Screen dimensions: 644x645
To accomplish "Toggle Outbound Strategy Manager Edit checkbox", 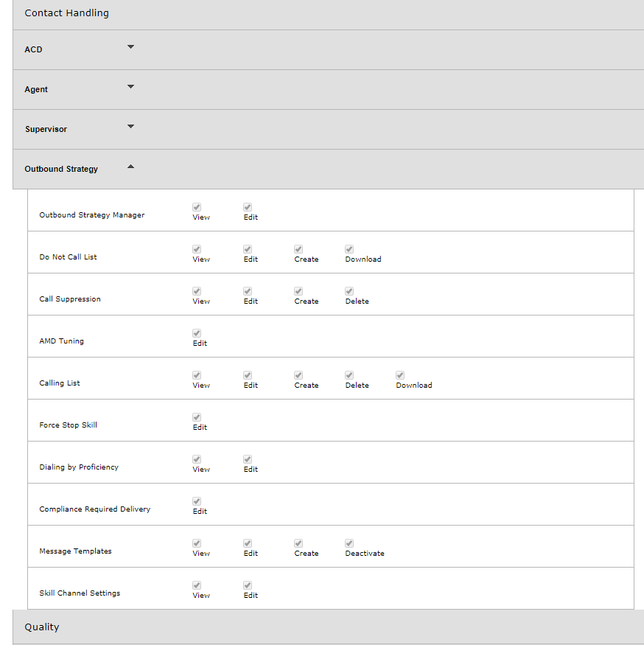I will [248, 208].
